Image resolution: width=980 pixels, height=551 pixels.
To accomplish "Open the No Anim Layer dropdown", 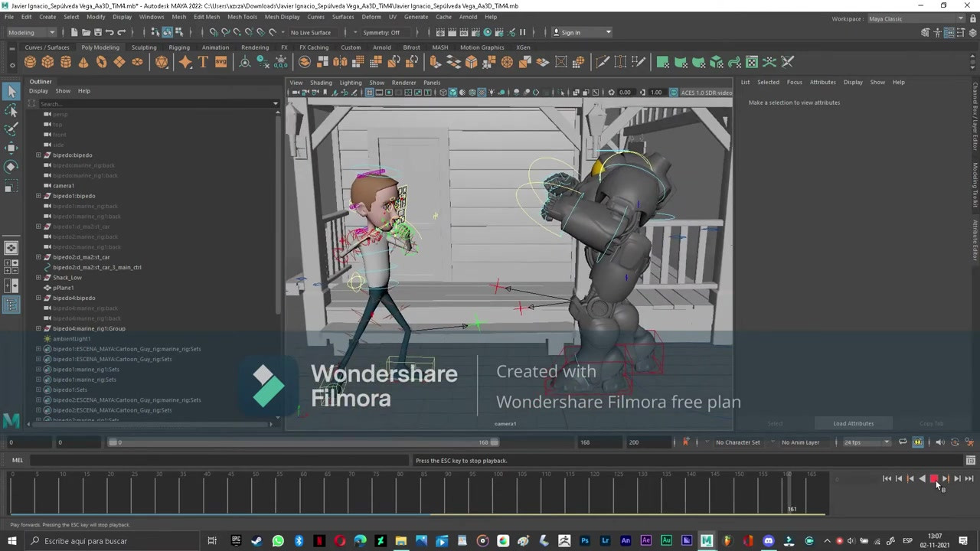I will [800, 442].
